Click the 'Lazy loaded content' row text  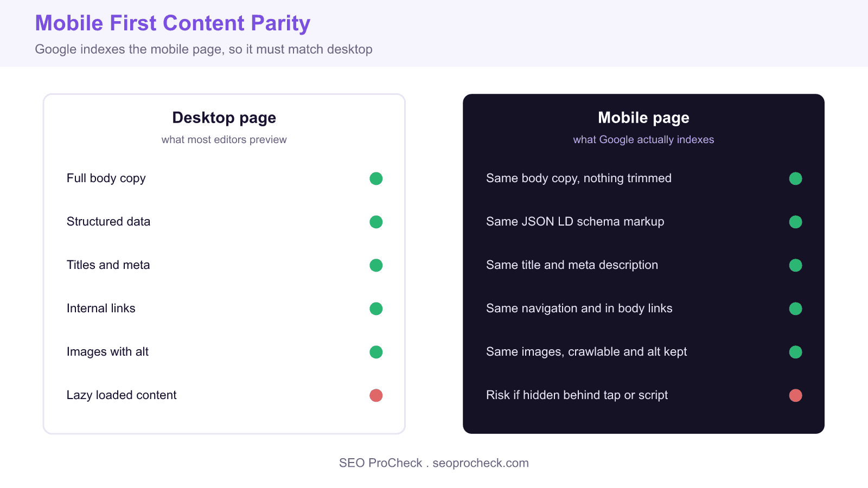click(x=122, y=395)
